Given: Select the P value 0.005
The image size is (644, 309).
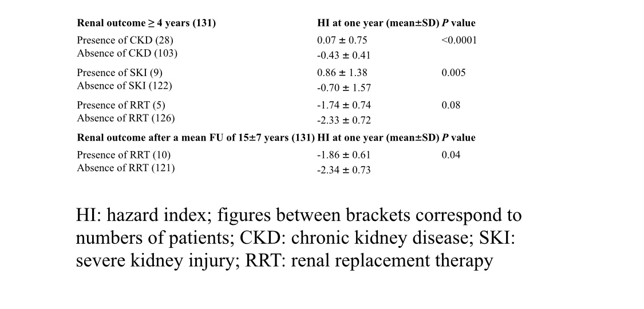Looking at the screenshot, I should coord(453,73).
